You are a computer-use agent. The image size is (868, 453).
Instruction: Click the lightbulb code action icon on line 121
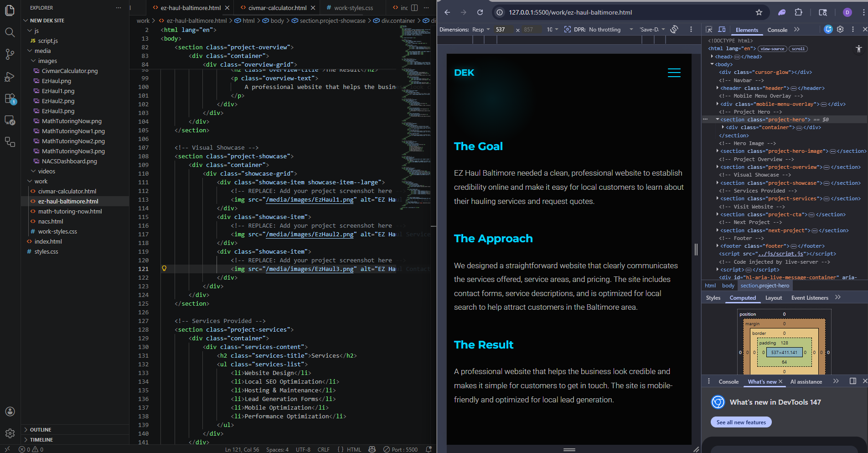164,269
